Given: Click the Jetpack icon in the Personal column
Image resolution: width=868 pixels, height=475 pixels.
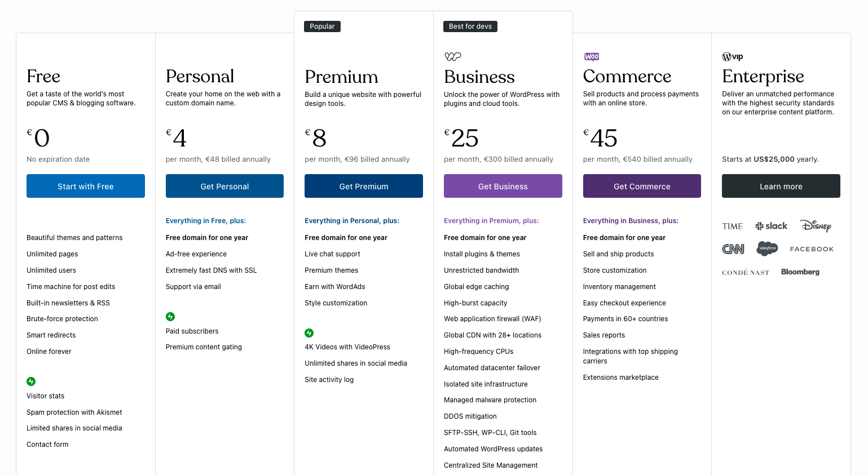Looking at the screenshot, I should coord(170,317).
